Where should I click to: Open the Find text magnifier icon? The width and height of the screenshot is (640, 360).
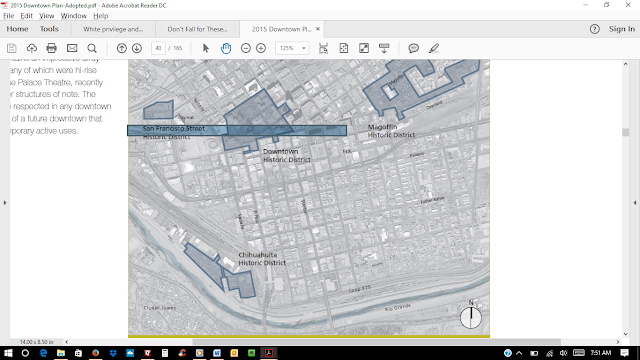[x=92, y=48]
